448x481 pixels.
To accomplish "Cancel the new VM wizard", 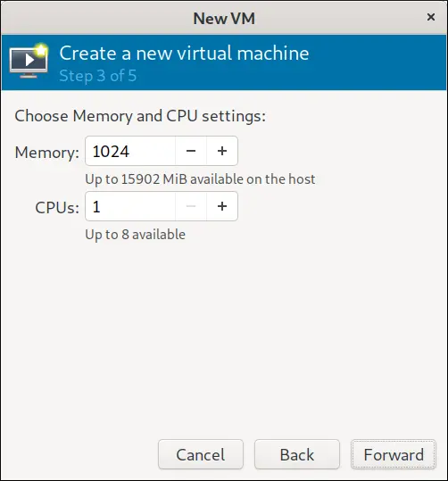I will (x=201, y=454).
